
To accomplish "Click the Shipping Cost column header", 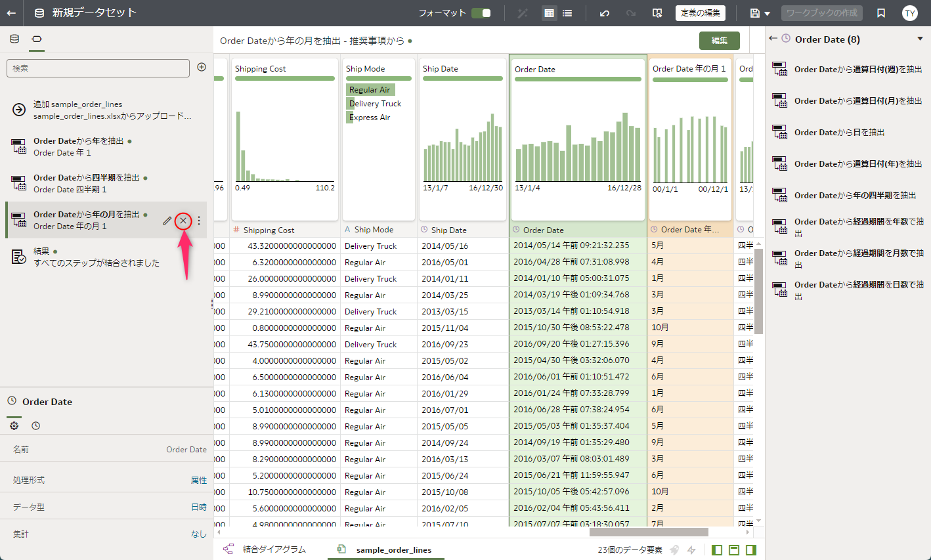I will pyautogui.click(x=285, y=230).
